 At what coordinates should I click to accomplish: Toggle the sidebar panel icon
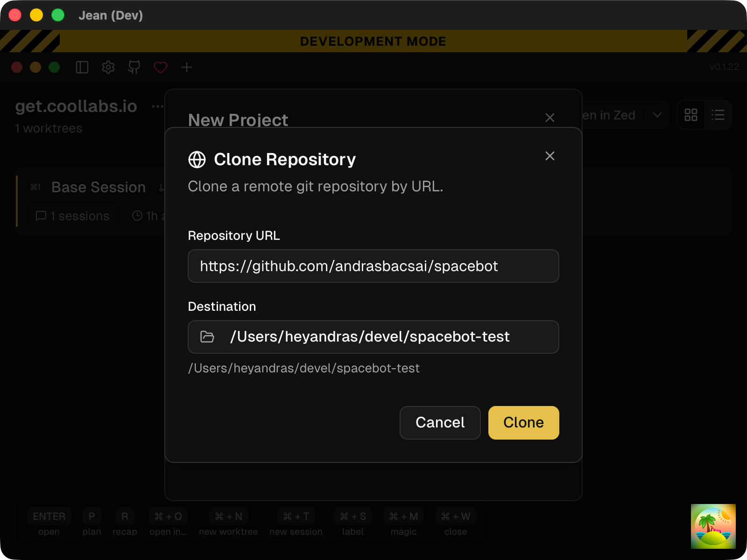82,67
